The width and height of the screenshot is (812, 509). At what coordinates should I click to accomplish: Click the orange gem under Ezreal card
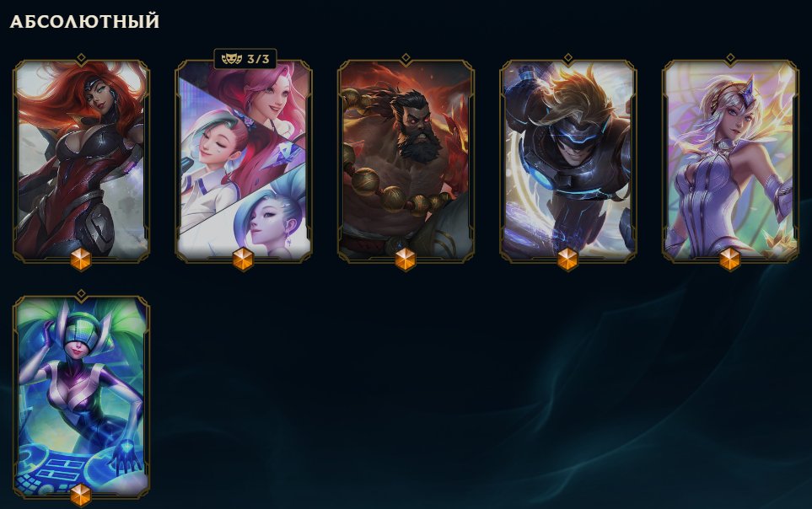click(567, 260)
